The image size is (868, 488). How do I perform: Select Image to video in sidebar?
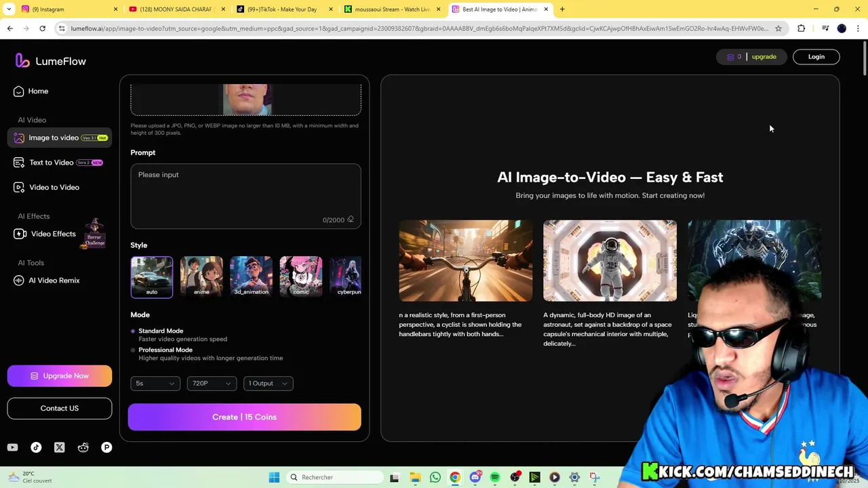[60, 138]
